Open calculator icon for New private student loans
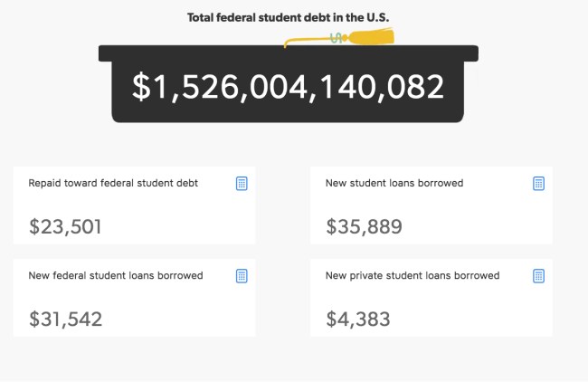Image resolution: width=588 pixels, height=382 pixels. tap(538, 275)
